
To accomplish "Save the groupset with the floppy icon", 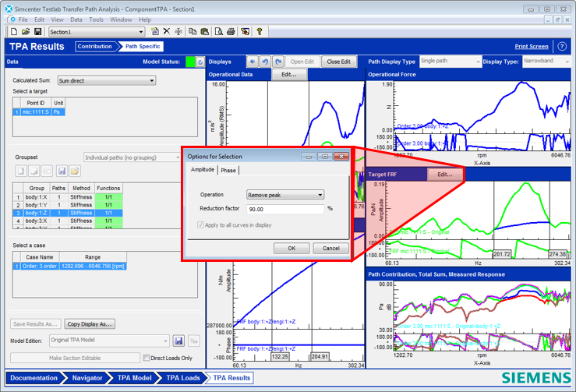I will (x=62, y=171).
